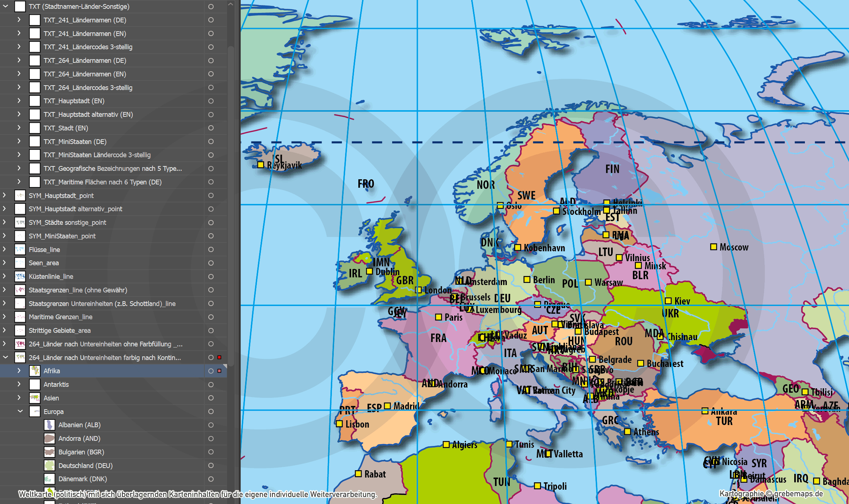Click the Flüsse_line layer thumbnail
Screen dimensions: 849x504
(x=20, y=249)
